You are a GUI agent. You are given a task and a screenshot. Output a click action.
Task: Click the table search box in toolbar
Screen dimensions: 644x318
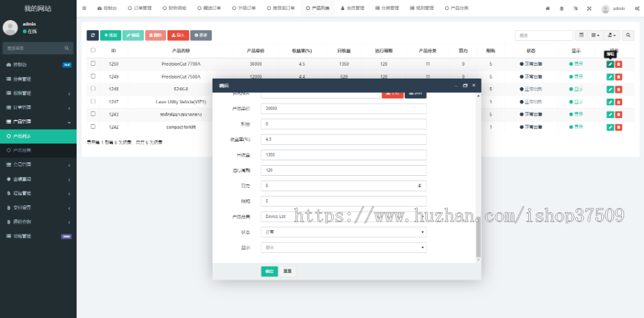coord(544,36)
